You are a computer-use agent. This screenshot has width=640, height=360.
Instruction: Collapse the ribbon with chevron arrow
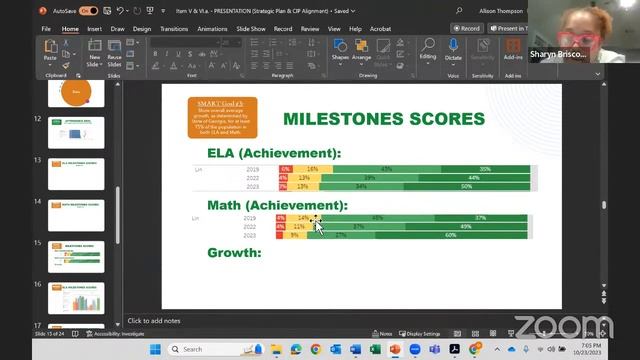(598, 74)
